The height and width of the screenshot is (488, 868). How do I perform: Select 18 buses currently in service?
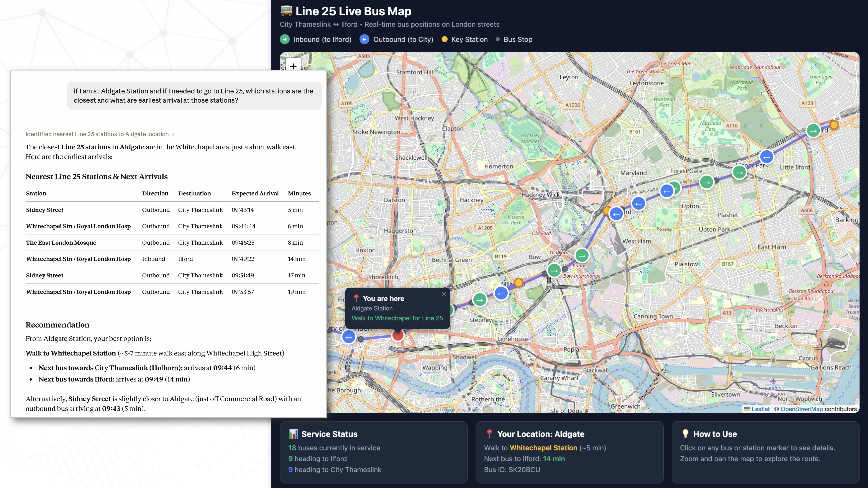click(x=334, y=448)
